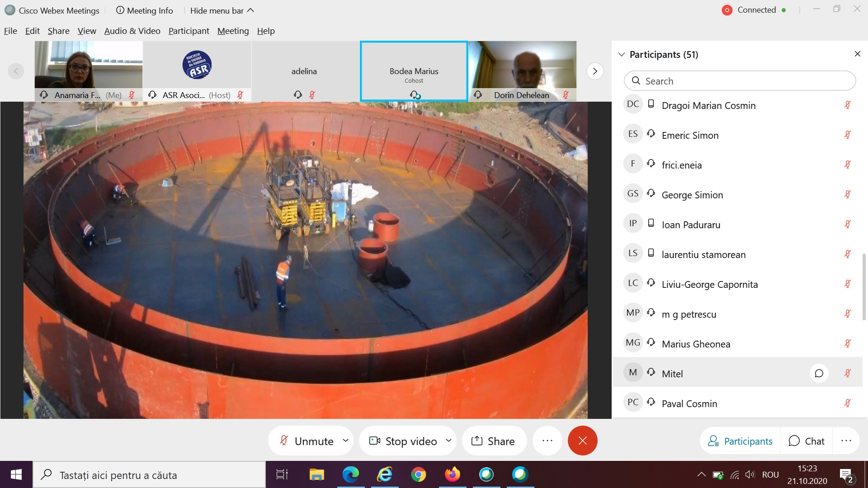Open the Participant menu

pyautogui.click(x=189, y=31)
